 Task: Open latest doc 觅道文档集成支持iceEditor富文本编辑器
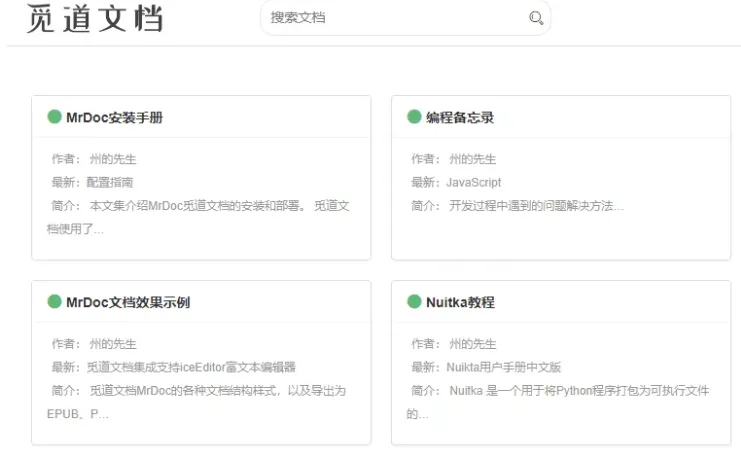coord(191,367)
